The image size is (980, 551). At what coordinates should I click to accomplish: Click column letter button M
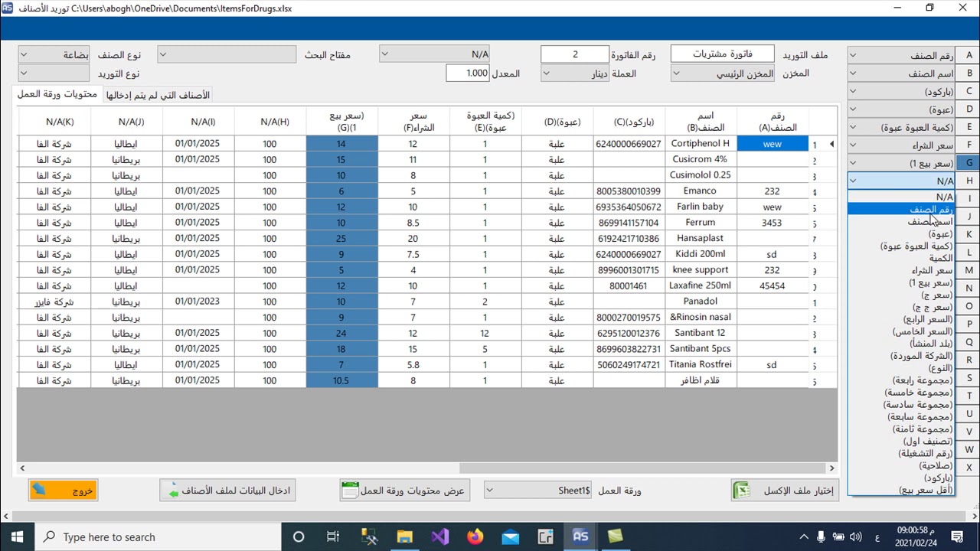pos(969,270)
